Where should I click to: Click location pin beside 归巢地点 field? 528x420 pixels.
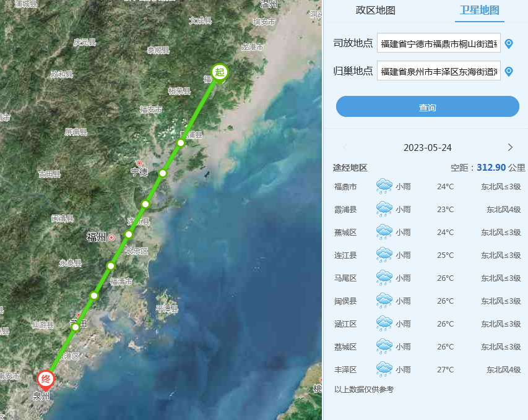509,72
